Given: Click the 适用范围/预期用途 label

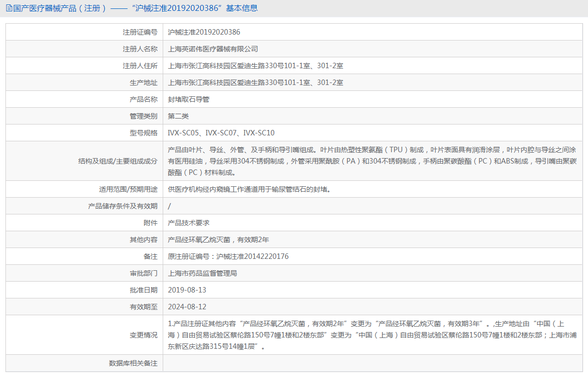Looking at the screenshot, I should click(x=128, y=190).
